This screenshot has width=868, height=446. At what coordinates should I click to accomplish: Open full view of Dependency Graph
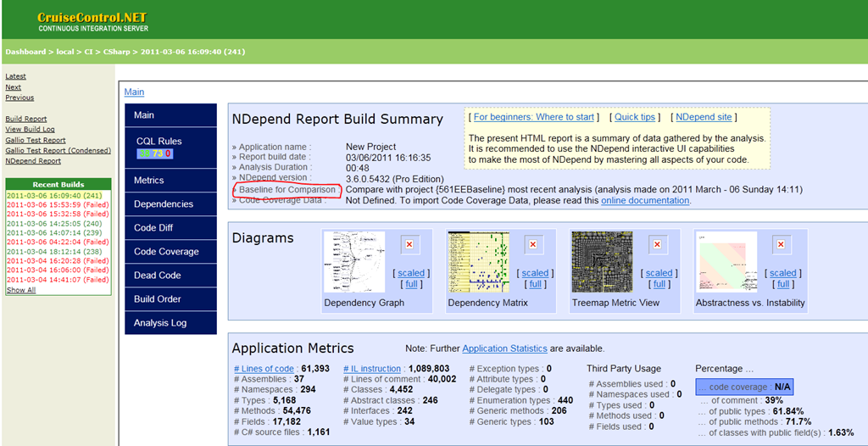[x=411, y=284]
